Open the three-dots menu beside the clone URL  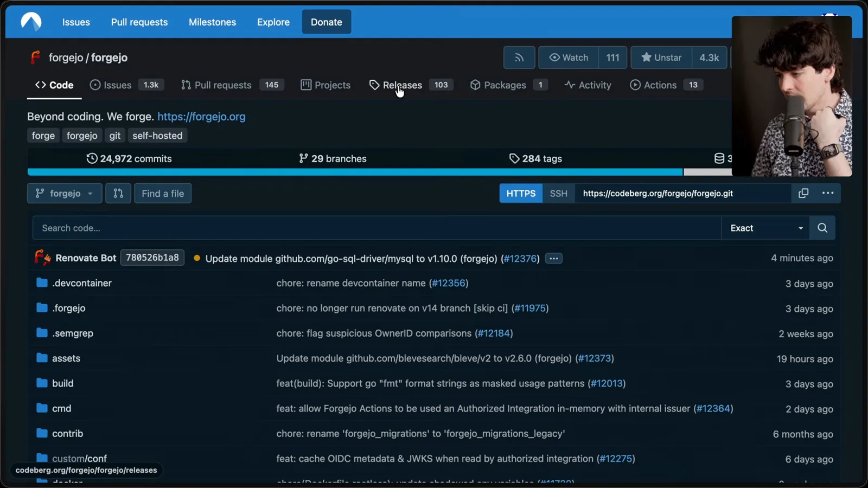point(828,193)
